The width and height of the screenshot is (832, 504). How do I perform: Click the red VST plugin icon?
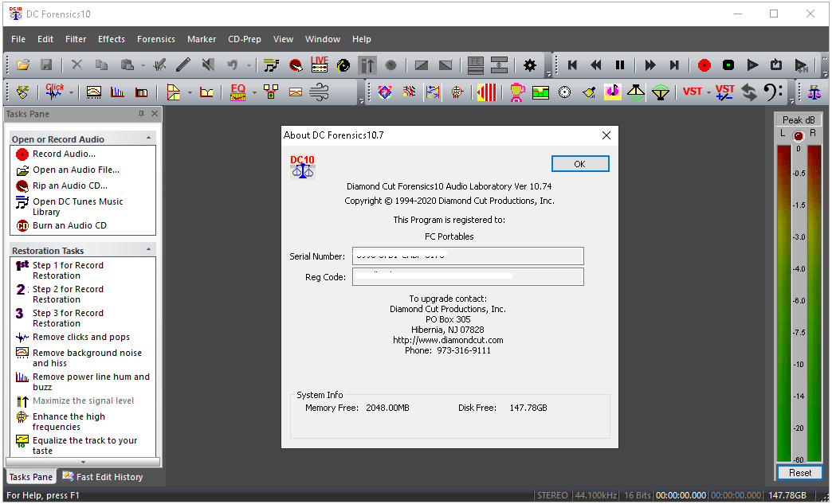[692, 92]
